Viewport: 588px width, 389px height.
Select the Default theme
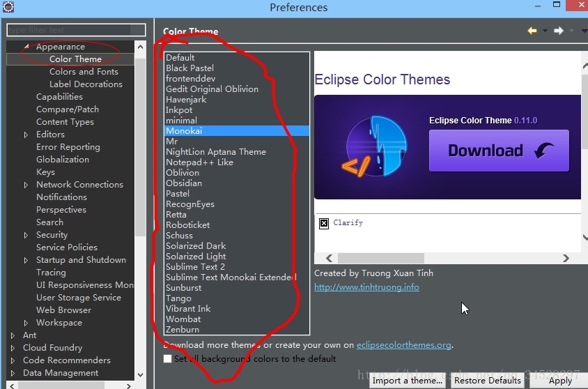[237, 58]
